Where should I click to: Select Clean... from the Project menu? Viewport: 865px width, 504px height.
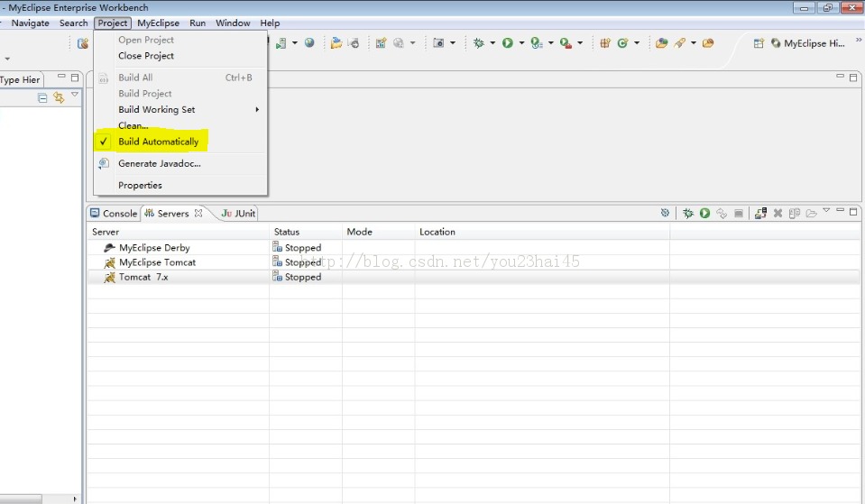(x=133, y=125)
